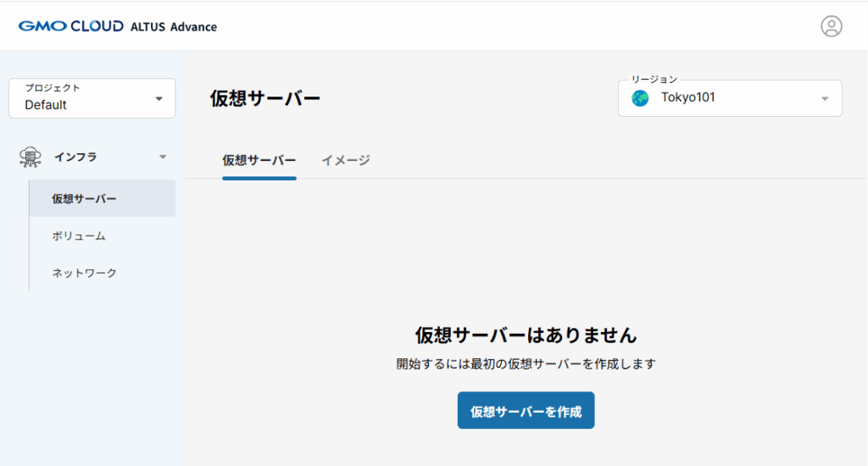Open the user account profile icon
The height and width of the screenshot is (466, 868).
pyautogui.click(x=831, y=26)
